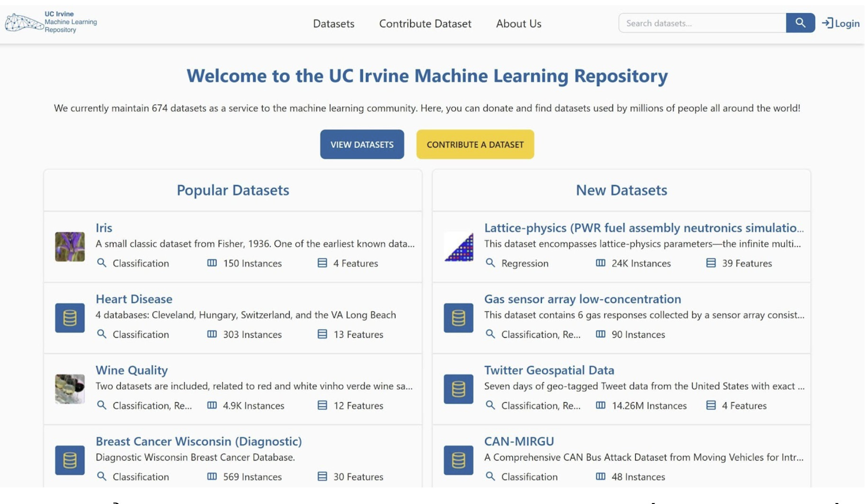This screenshot has height=504, width=865.
Task: Open the Lattice-physics dataset title link
Action: [x=644, y=228]
